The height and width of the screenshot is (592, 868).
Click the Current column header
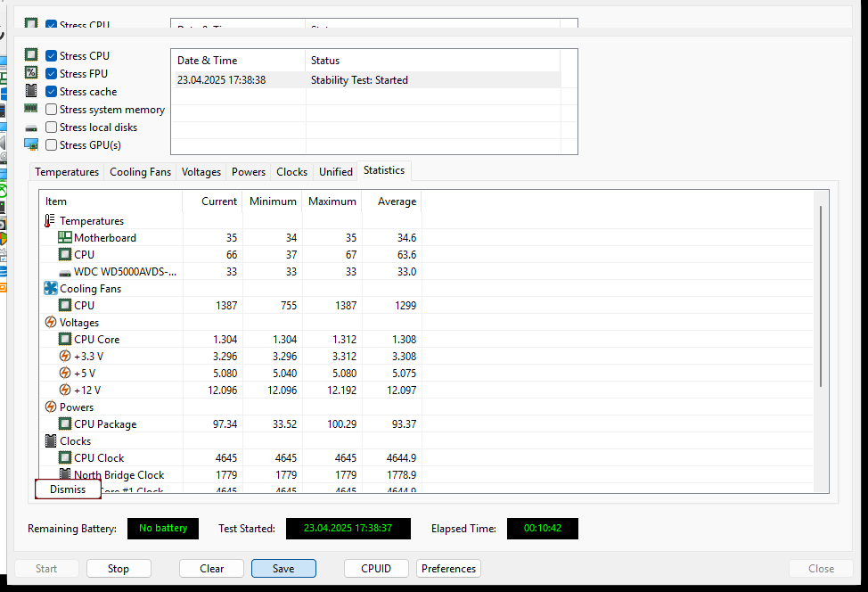coord(213,201)
